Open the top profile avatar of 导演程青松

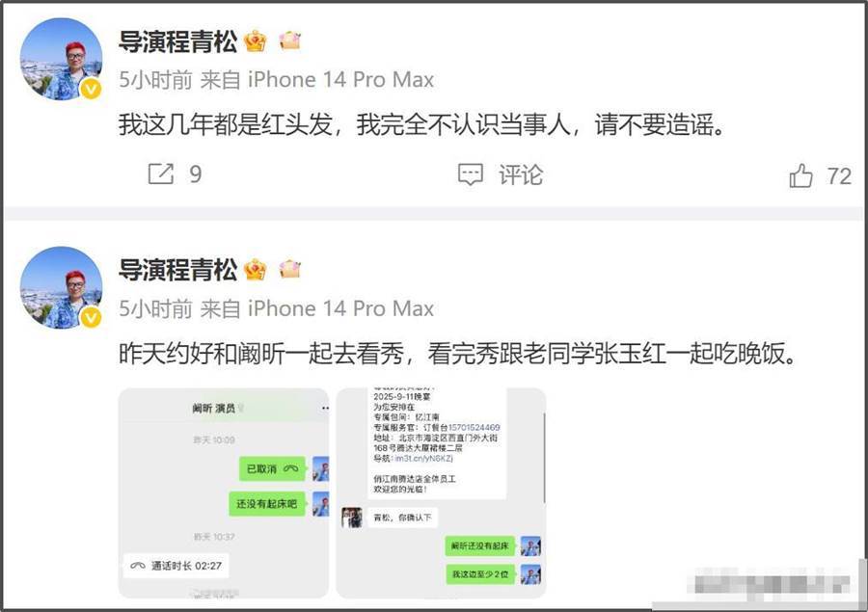coord(61,59)
